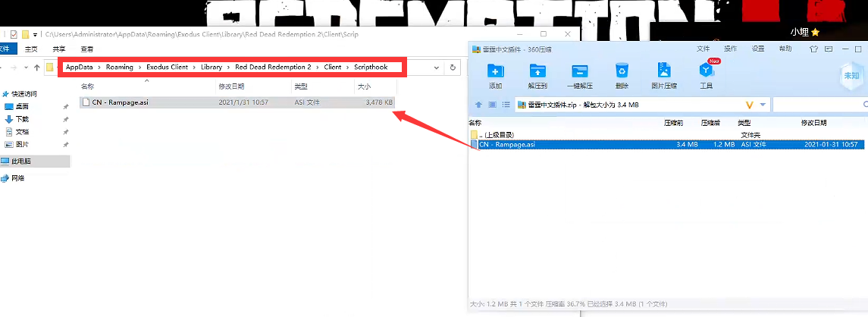Image resolution: width=868 pixels, height=317 pixels.
Task: Switch archive list to details view icon
Action: coord(506,105)
